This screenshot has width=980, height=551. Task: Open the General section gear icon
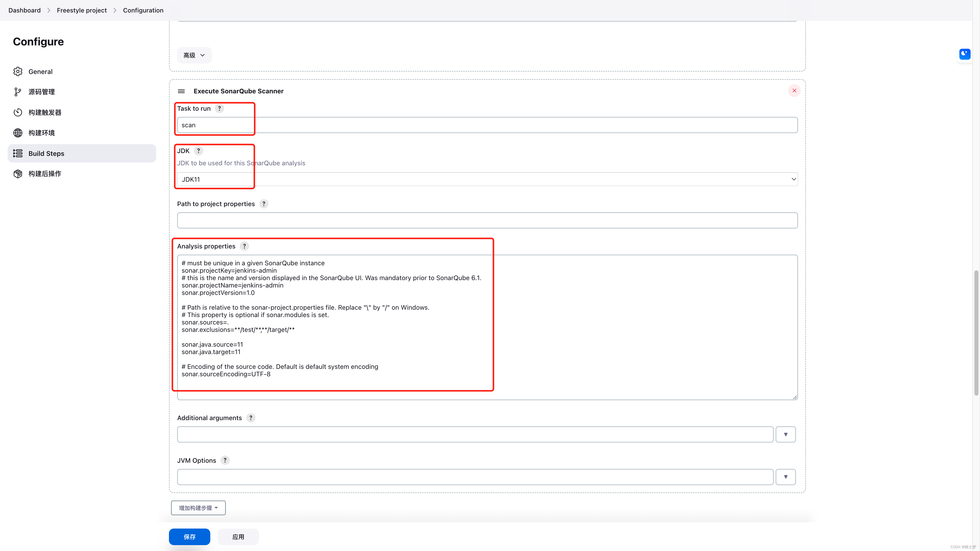click(18, 71)
